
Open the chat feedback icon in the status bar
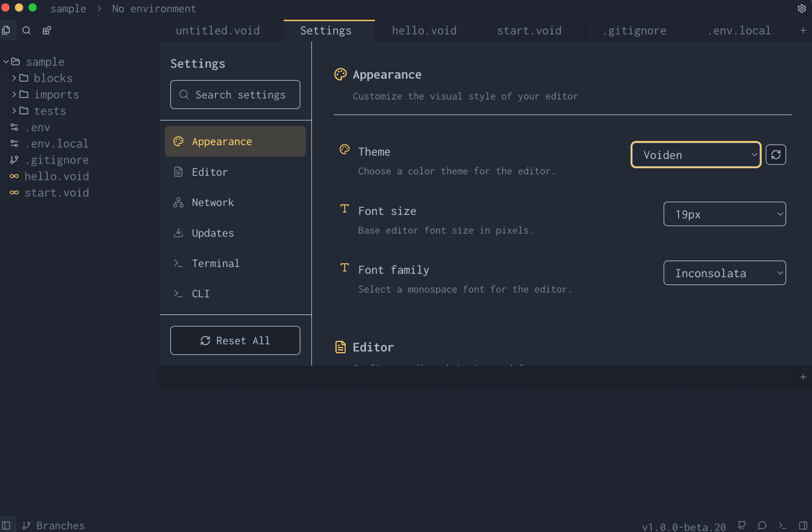point(762,525)
